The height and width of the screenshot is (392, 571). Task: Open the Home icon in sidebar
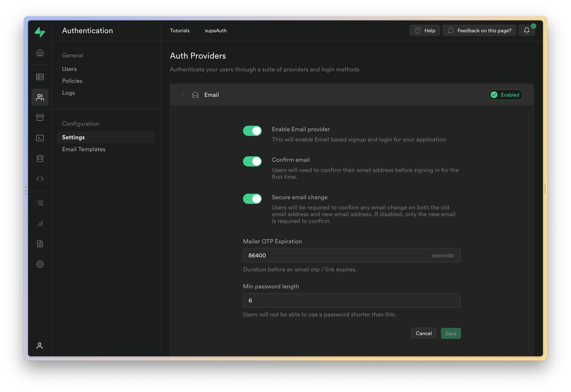point(40,53)
